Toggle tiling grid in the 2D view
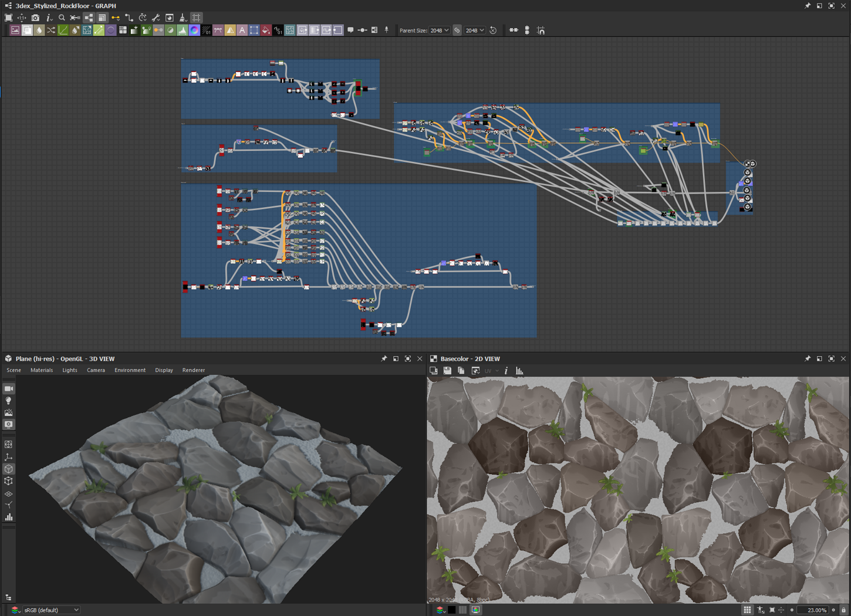851x616 pixels. (747, 610)
